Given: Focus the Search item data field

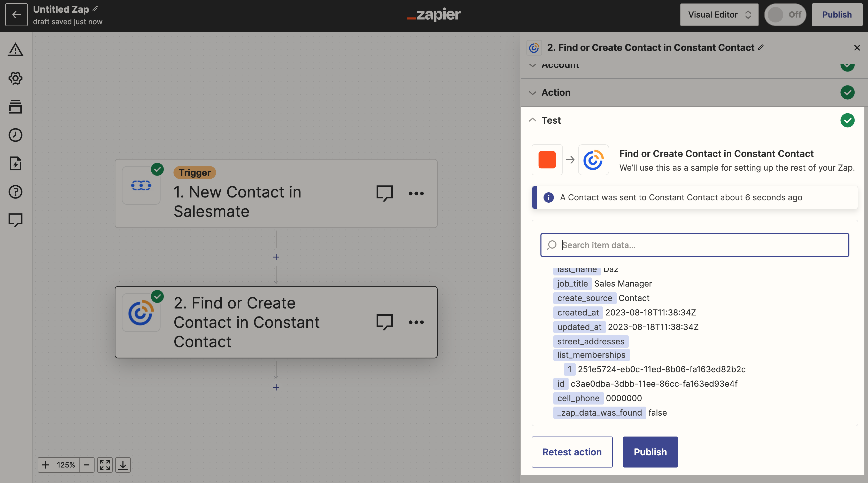Looking at the screenshot, I should pyautogui.click(x=694, y=245).
